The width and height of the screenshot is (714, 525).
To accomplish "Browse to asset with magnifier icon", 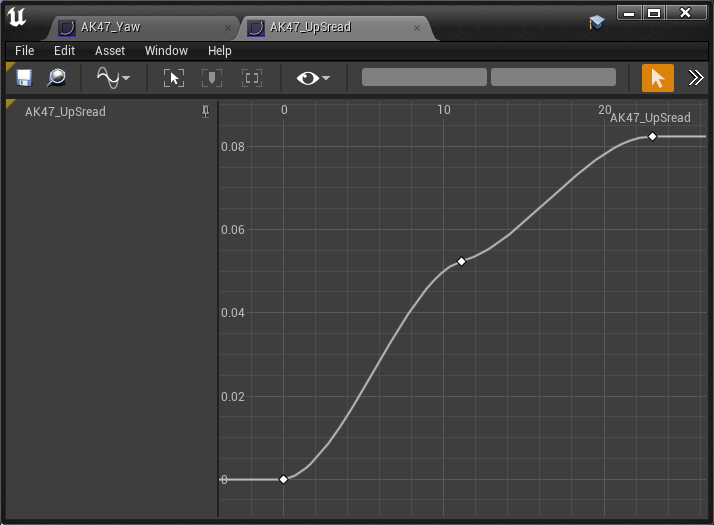I will pyautogui.click(x=56, y=78).
